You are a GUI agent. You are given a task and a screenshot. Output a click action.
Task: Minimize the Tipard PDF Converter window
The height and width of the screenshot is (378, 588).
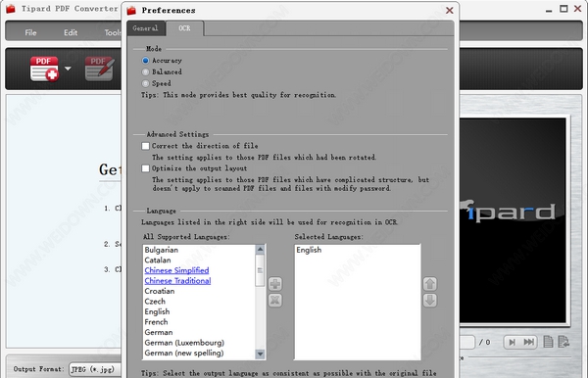549,10
